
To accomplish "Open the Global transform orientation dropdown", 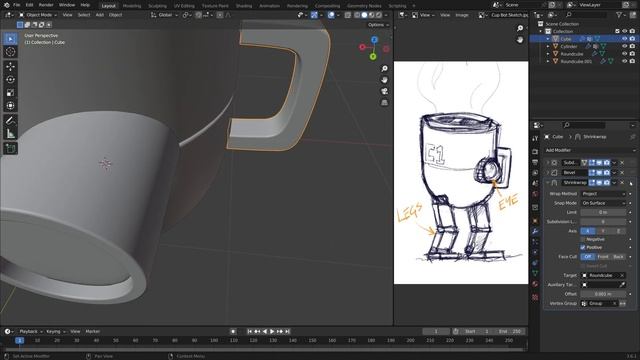I will tap(164, 15).
